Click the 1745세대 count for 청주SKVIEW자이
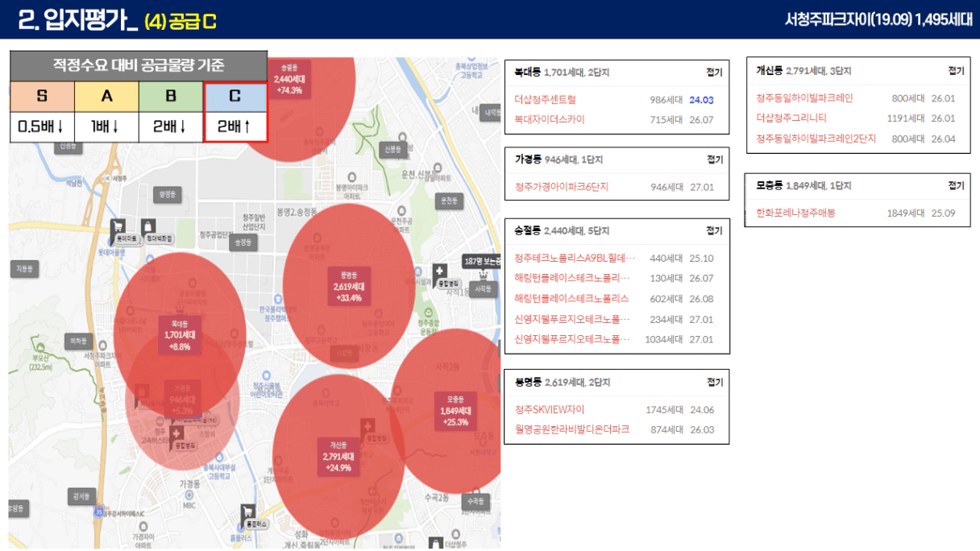This screenshot has width=980, height=551. (664, 409)
